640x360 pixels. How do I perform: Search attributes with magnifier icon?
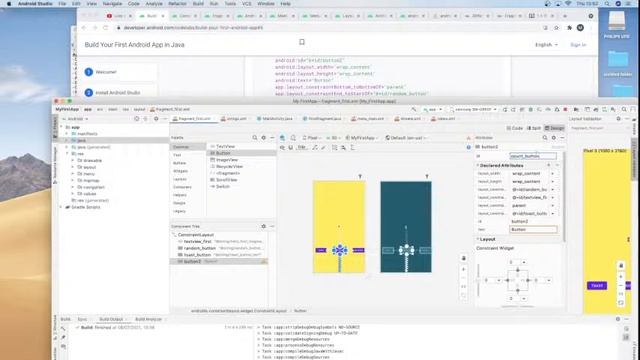tap(545, 138)
